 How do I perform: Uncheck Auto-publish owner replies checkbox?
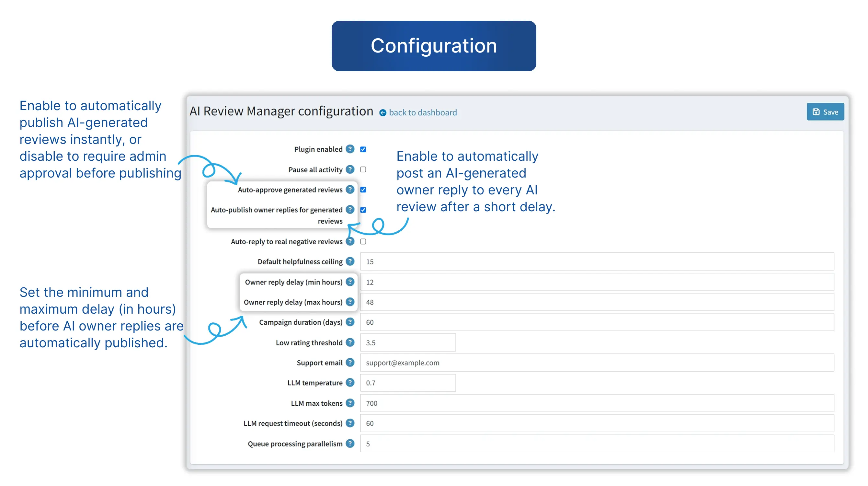point(363,210)
